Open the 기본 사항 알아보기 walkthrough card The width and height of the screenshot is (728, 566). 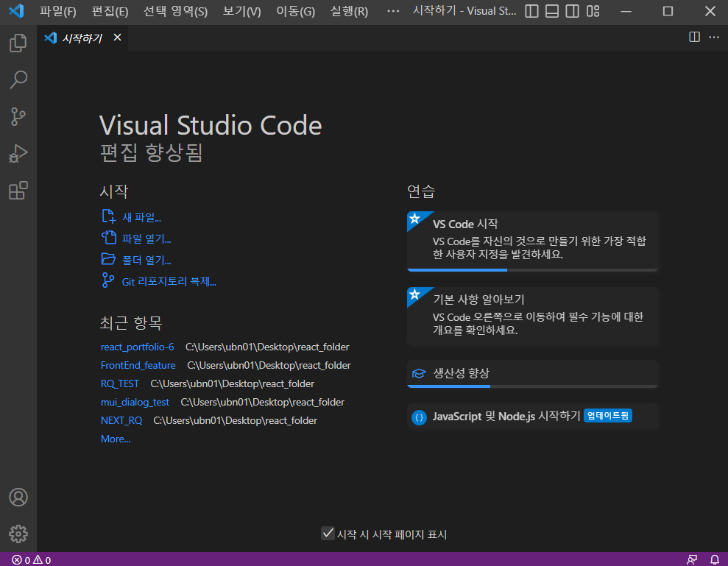click(532, 316)
